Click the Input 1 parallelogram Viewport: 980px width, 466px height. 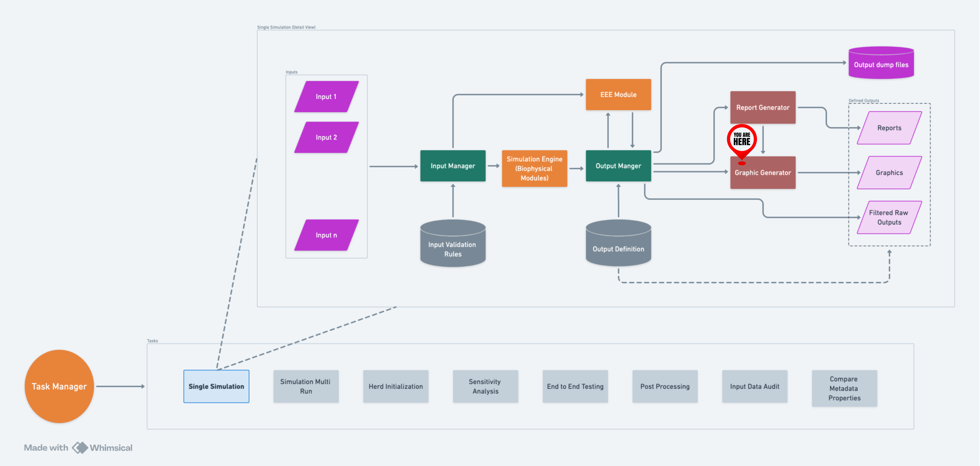point(326,97)
